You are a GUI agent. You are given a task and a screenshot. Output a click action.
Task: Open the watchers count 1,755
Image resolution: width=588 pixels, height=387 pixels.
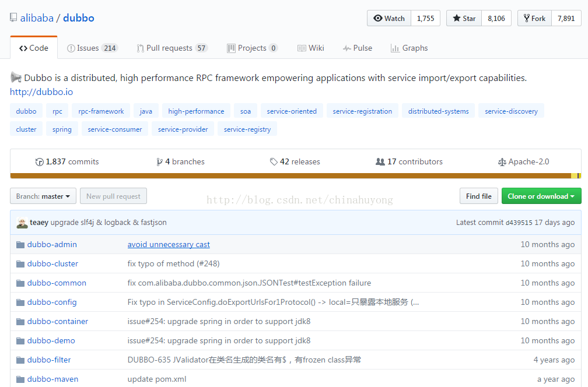(x=426, y=18)
